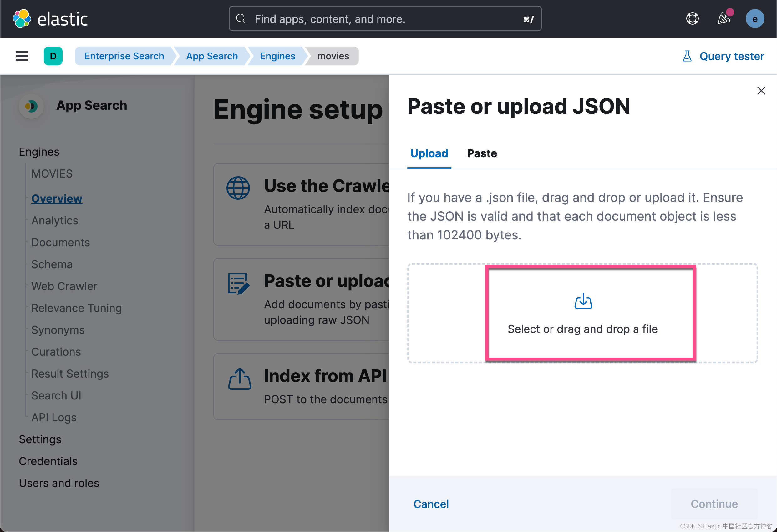Image resolution: width=777 pixels, height=532 pixels.
Task: Click the MOVIES engine label
Action: click(52, 174)
